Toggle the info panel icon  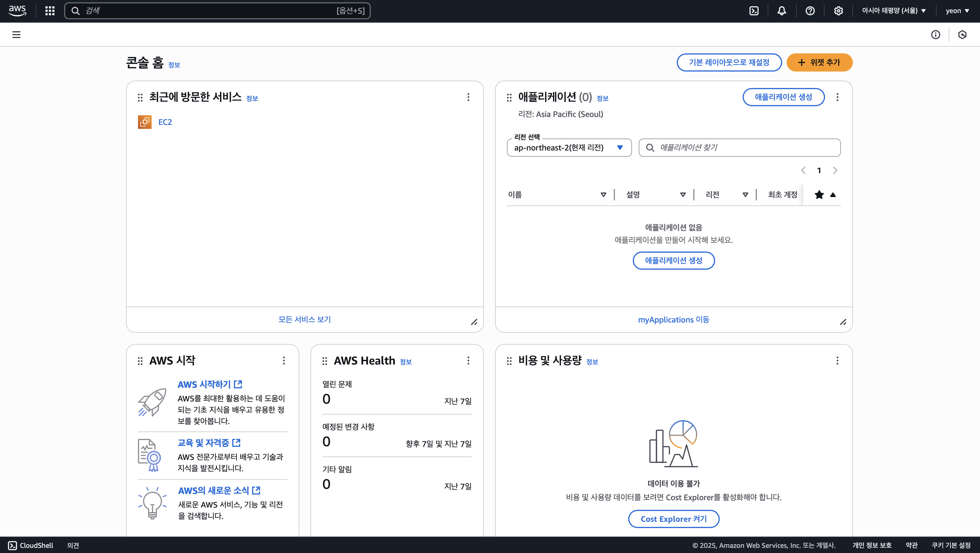(x=935, y=35)
